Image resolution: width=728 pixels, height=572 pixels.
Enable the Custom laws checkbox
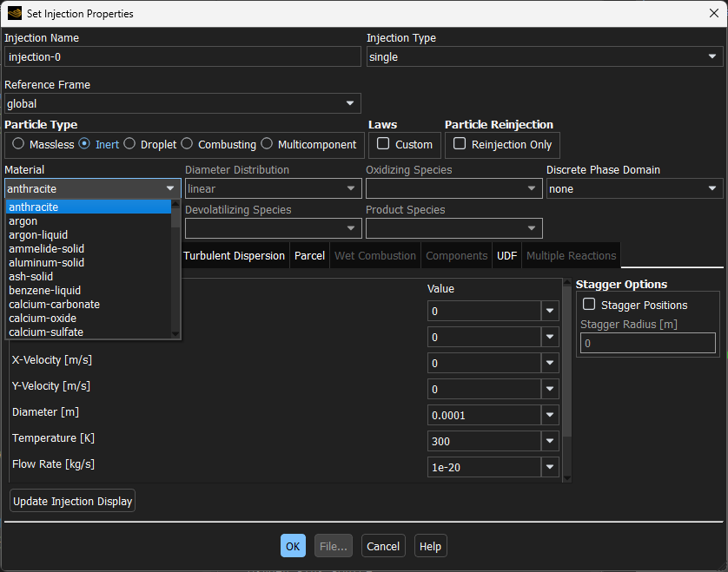pos(383,144)
